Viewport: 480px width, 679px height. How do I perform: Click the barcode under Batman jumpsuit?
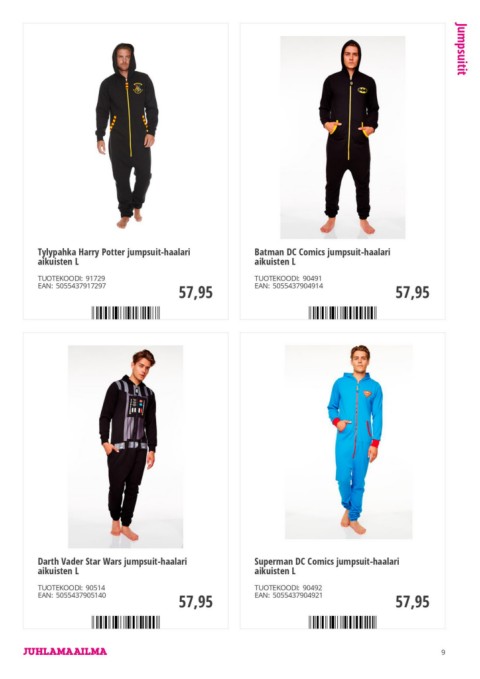pyautogui.click(x=343, y=313)
